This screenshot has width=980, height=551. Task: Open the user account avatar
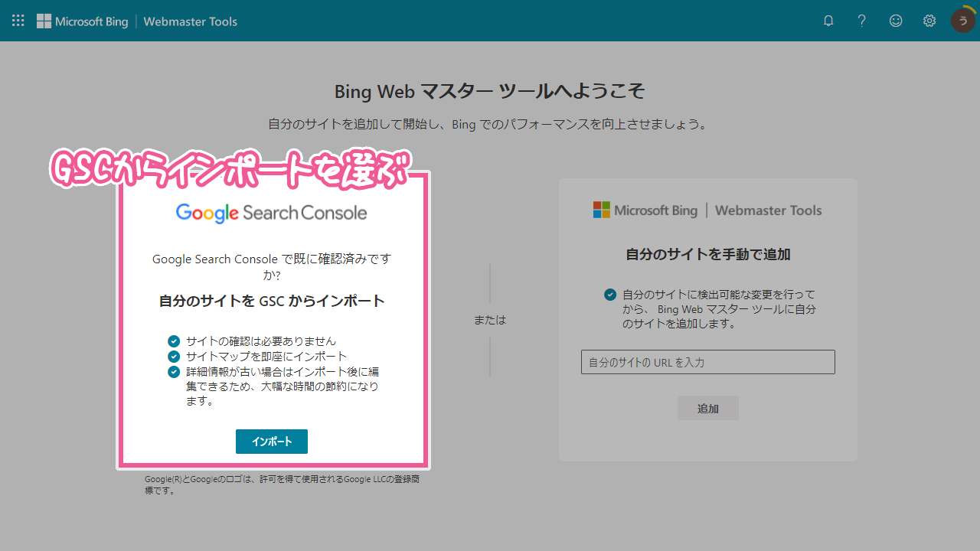click(x=963, y=21)
